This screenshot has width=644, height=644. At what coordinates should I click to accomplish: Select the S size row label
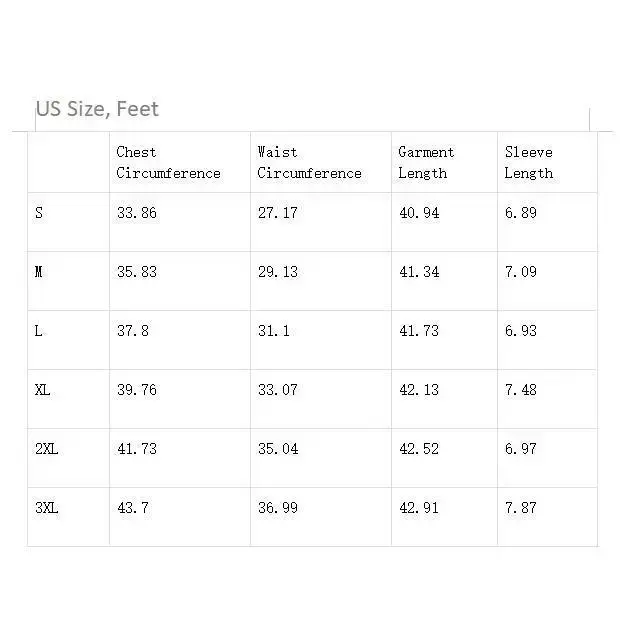tap(39, 213)
